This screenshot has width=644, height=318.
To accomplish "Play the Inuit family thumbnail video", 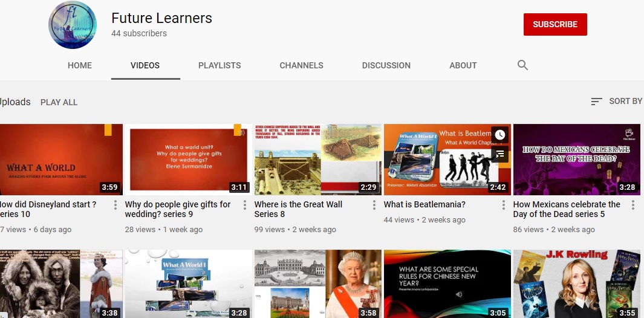I will (x=61, y=284).
